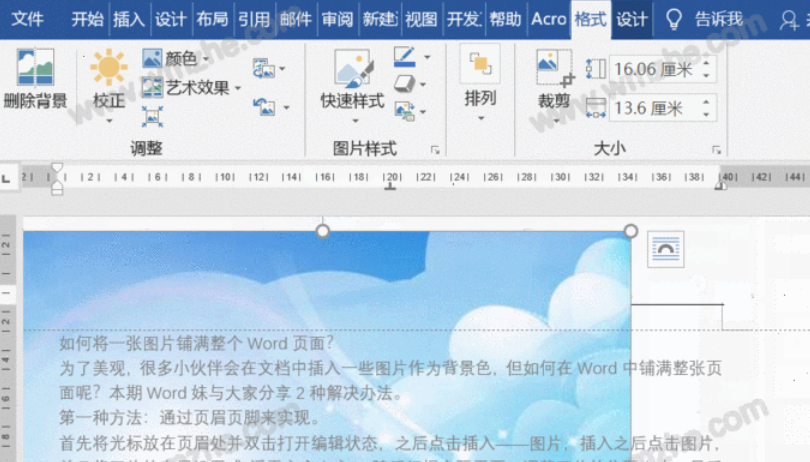Screen dimensions: 810x462
Task: Increase the picture width with the up stepper
Action: pyautogui.click(x=706, y=102)
